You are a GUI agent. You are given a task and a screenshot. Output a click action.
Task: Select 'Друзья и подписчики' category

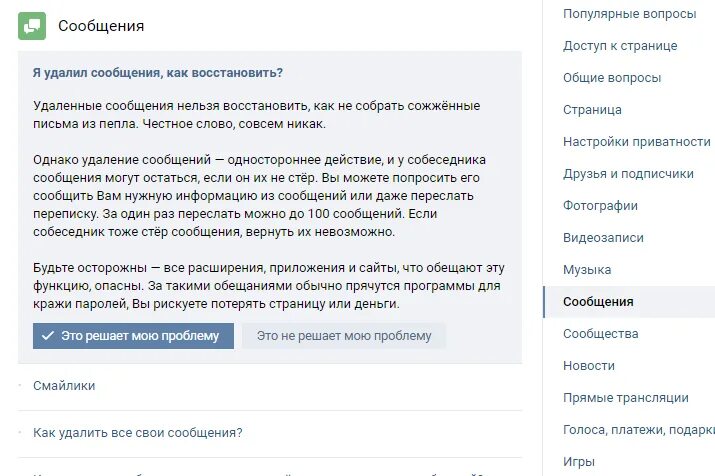[628, 174]
